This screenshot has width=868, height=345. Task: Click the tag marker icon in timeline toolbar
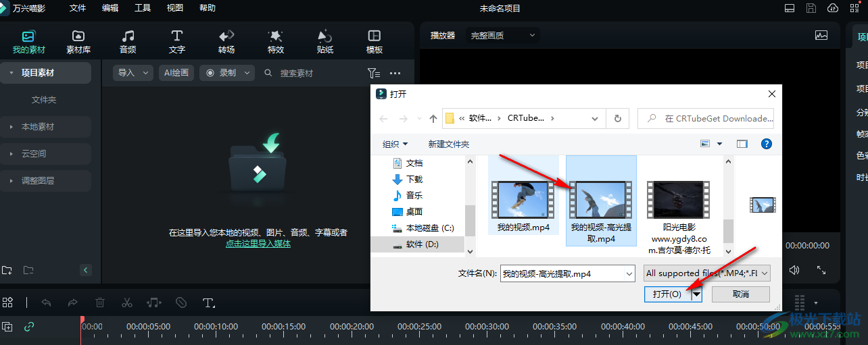[181, 302]
